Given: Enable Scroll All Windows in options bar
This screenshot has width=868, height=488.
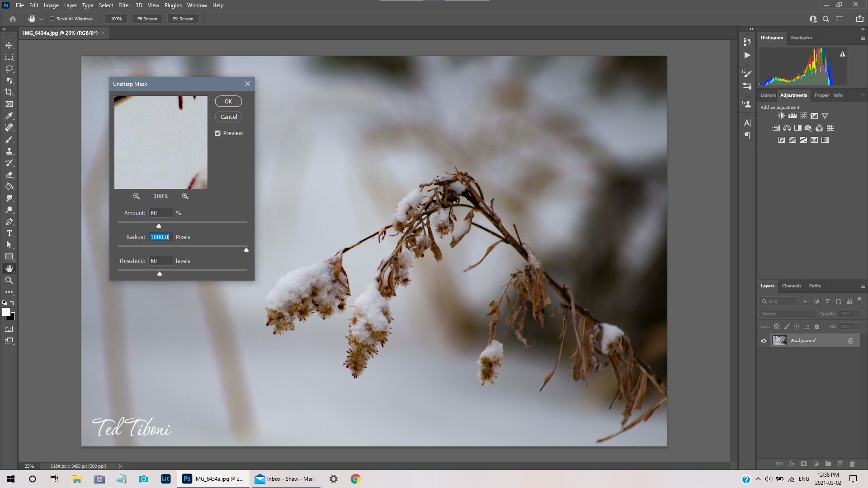Looking at the screenshot, I should click(x=52, y=19).
